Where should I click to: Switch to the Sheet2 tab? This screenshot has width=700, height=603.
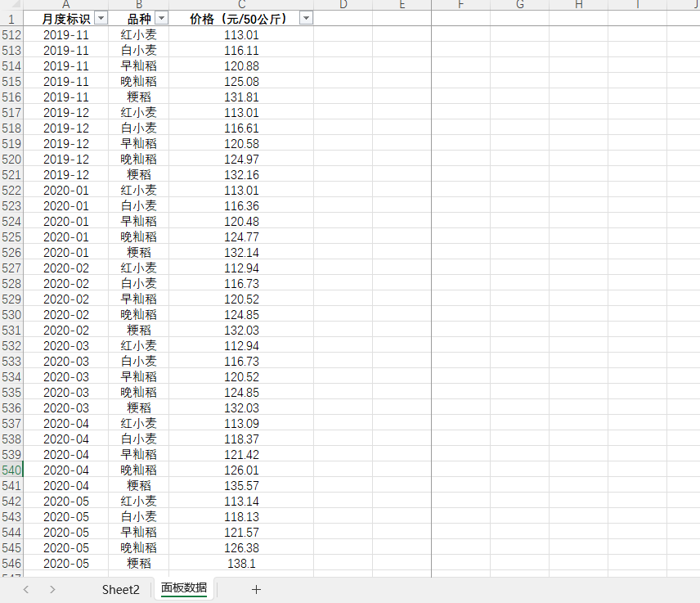pyautogui.click(x=119, y=589)
